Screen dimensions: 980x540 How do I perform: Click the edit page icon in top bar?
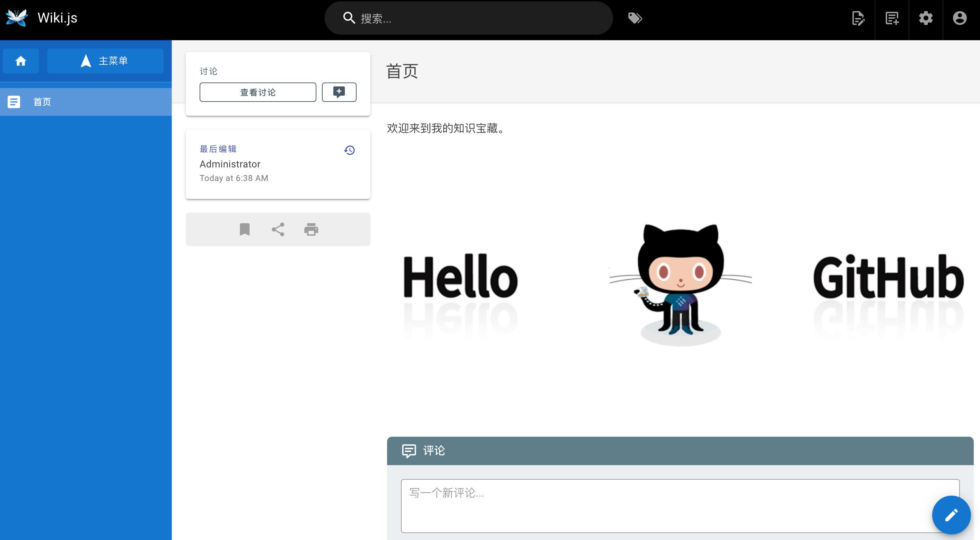coord(858,18)
